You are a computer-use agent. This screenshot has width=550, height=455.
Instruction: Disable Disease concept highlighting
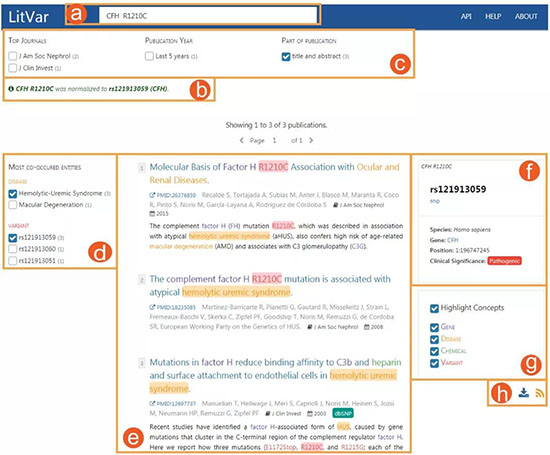(434, 339)
